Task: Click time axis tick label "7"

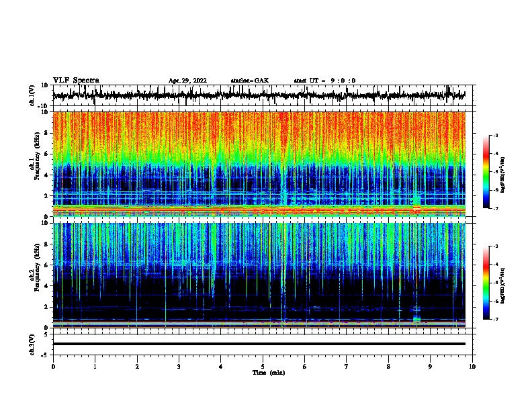Action: click(x=347, y=367)
